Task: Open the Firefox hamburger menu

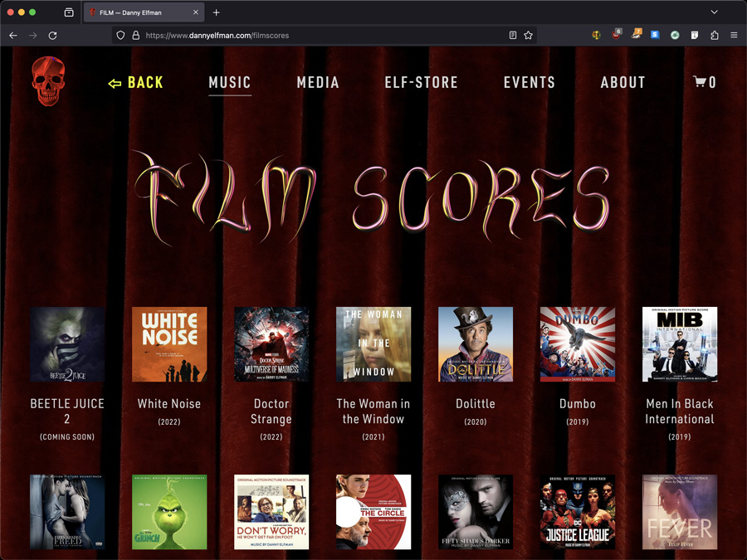Action: pos(734,36)
